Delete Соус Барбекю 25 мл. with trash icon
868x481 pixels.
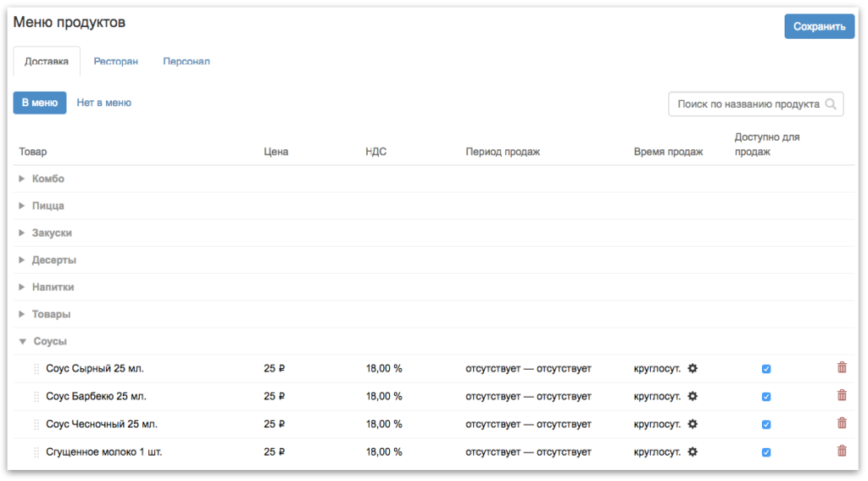pos(842,395)
